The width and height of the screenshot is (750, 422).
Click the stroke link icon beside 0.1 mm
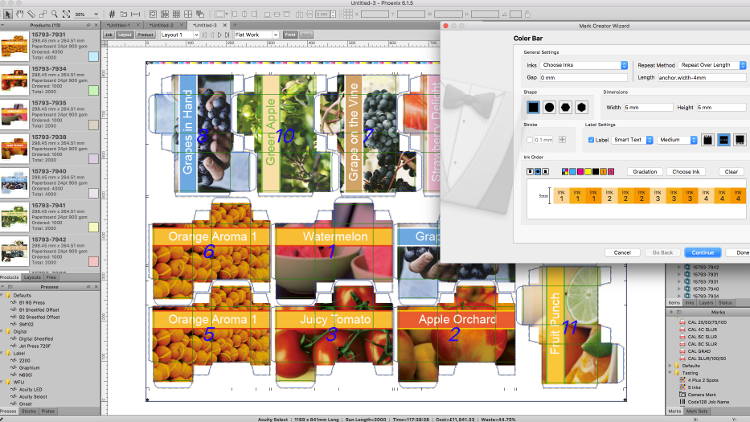[562, 140]
